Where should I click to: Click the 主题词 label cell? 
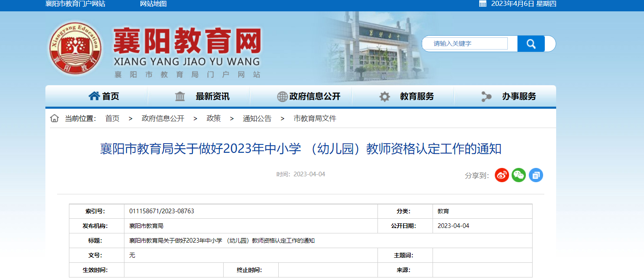pos(405,255)
